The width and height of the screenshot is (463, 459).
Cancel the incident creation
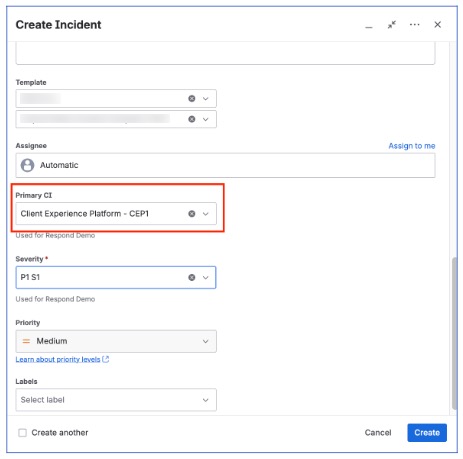(378, 433)
